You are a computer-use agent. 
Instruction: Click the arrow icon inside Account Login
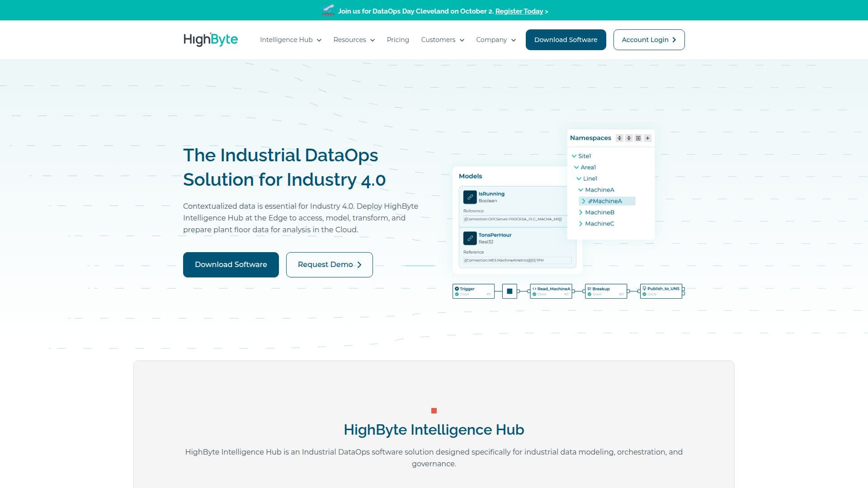(x=674, y=40)
